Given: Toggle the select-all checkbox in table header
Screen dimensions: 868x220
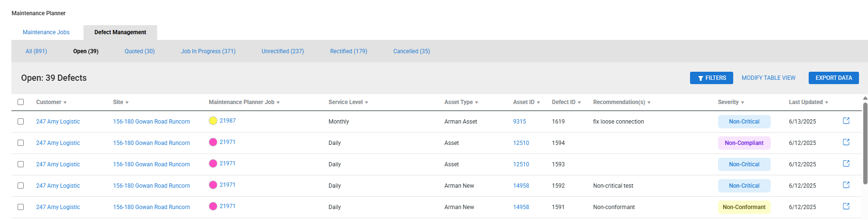Looking at the screenshot, I should pyautogui.click(x=20, y=102).
